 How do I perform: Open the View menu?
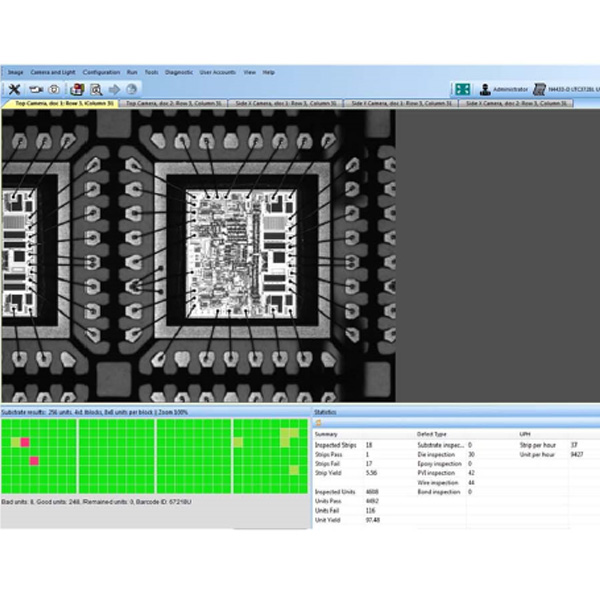[249, 72]
